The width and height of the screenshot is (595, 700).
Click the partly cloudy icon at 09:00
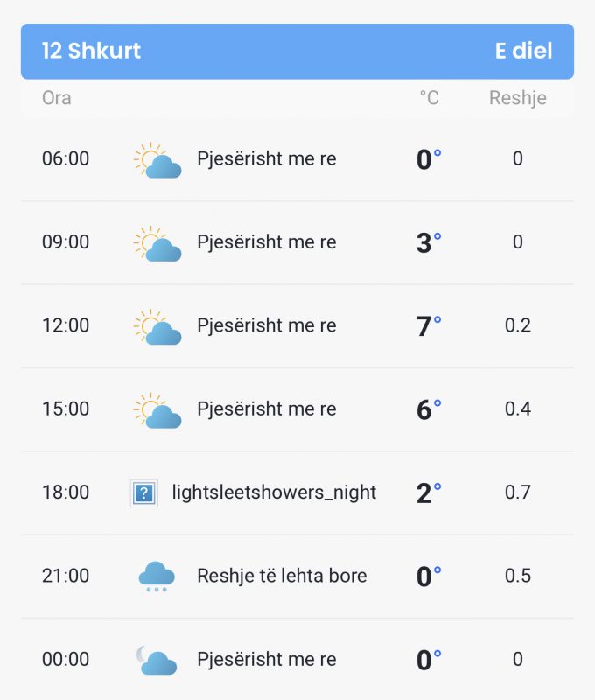click(x=157, y=243)
